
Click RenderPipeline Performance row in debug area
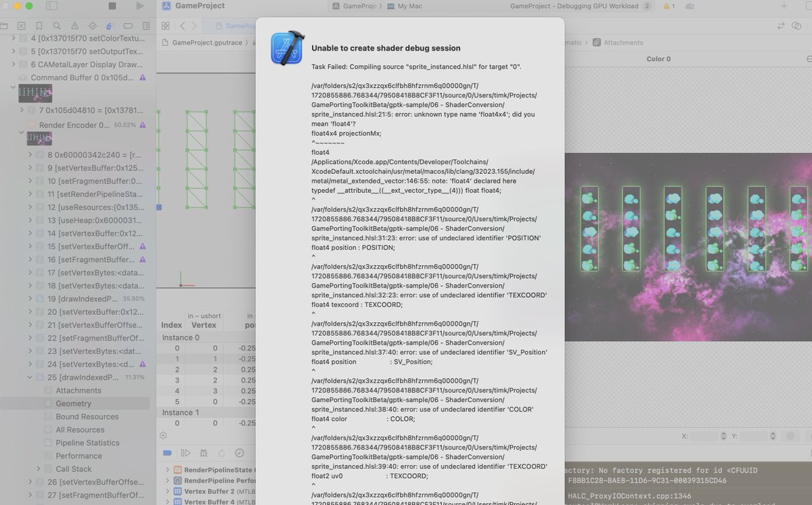click(211, 480)
